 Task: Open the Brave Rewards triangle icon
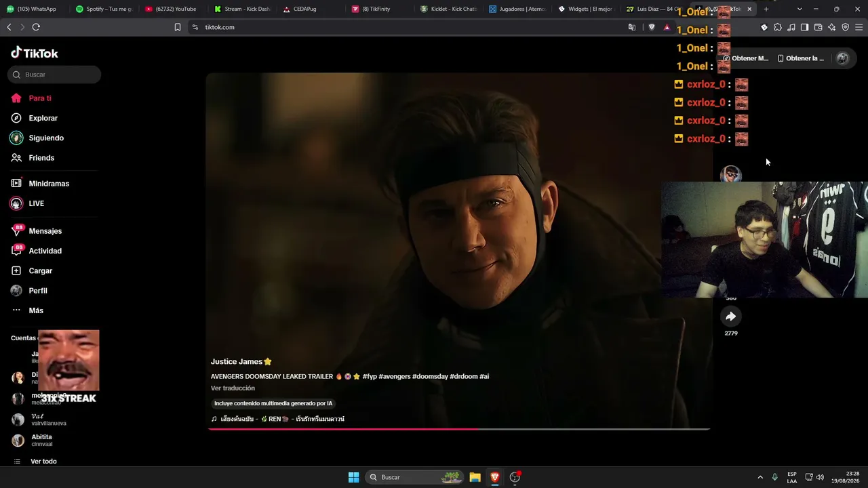tap(667, 27)
